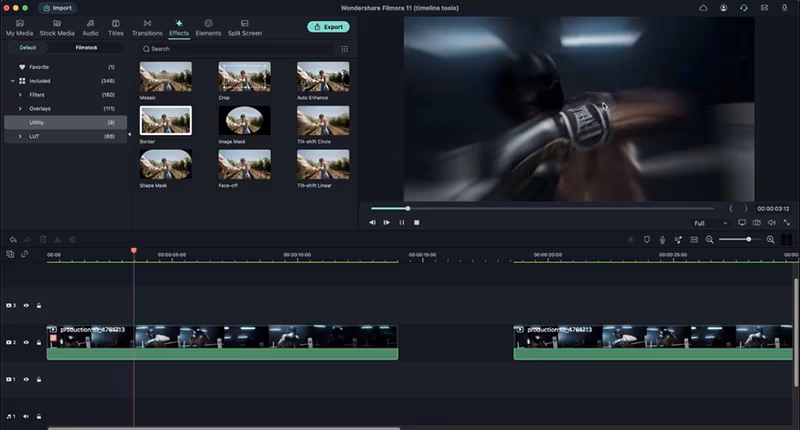Viewport: 800px width, 430px height.
Task: Select the Face-off effect thumbnail
Action: [244, 164]
